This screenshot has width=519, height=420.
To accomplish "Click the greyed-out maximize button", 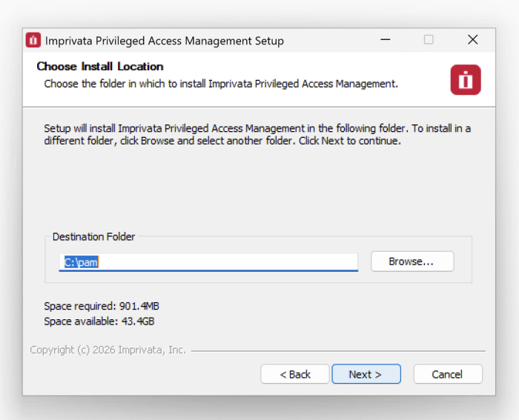I will point(429,40).
